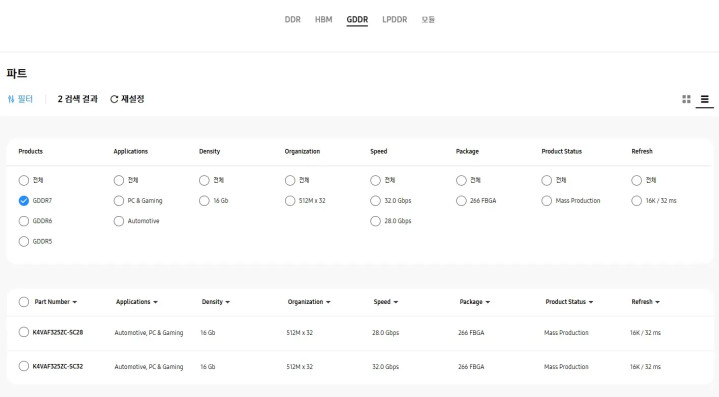Sort by Density column header
719x397 pixels.
pyautogui.click(x=216, y=302)
